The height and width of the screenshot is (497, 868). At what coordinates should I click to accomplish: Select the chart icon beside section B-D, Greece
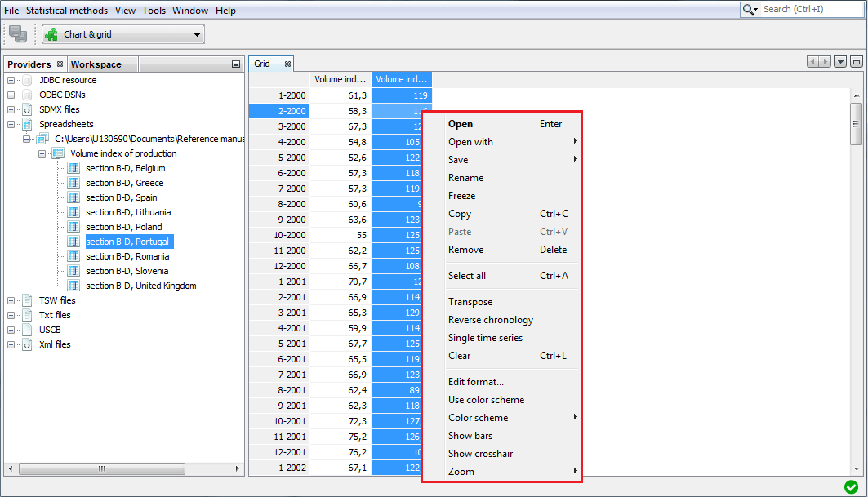(74, 182)
